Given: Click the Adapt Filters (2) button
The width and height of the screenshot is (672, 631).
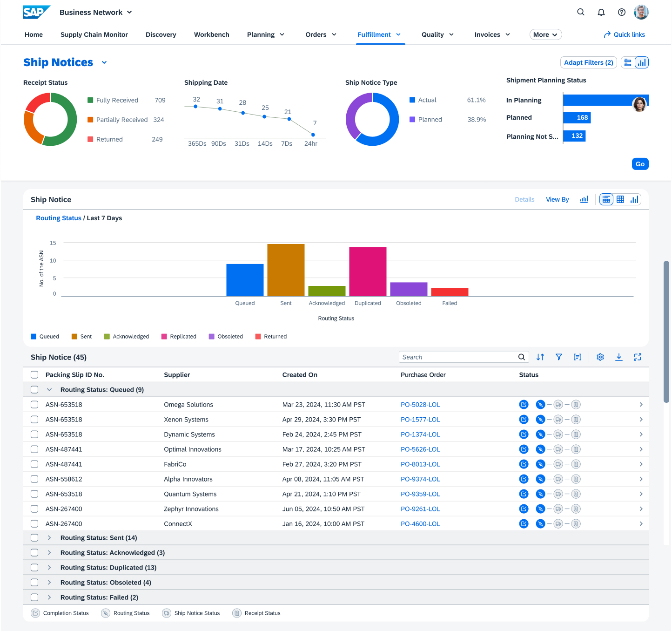Looking at the screenshot, I should point(588,62).
